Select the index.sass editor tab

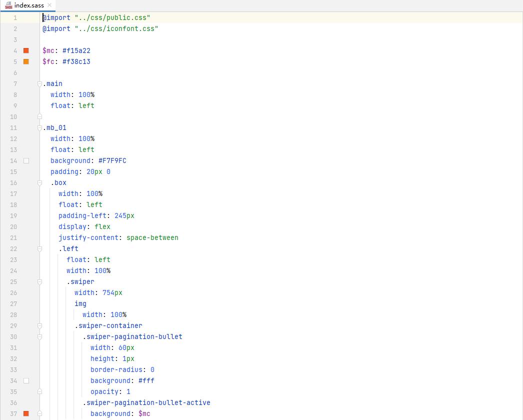click(28, 5)
